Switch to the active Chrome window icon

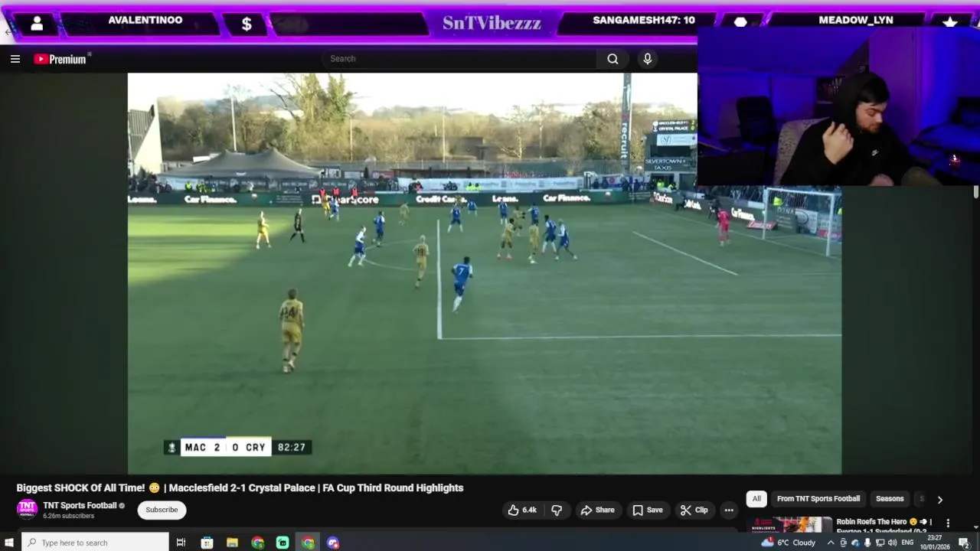(x=308, y=543)
